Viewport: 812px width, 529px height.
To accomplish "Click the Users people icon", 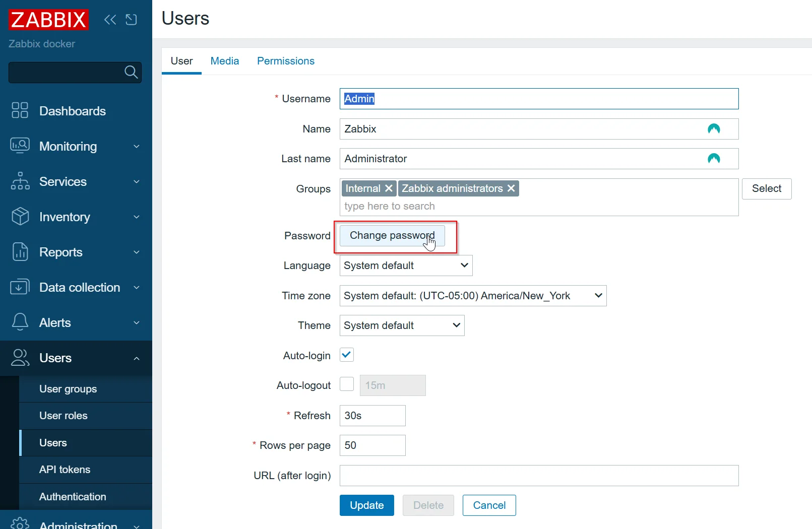I will pos(20,357).
